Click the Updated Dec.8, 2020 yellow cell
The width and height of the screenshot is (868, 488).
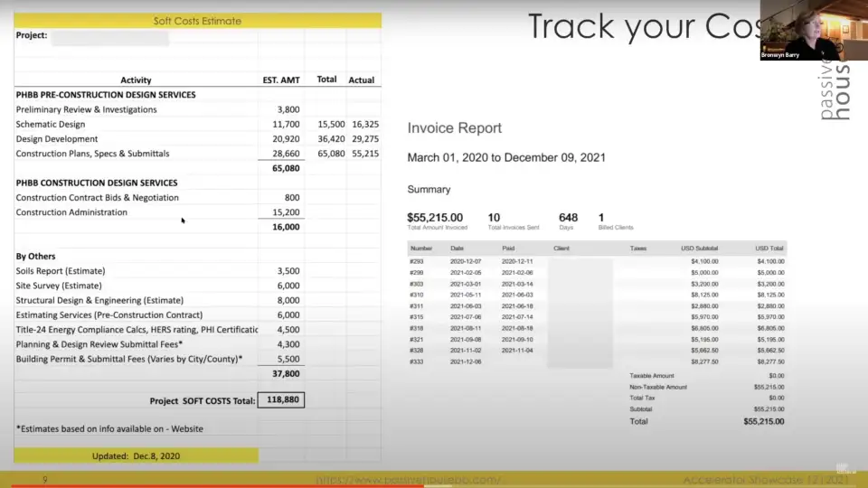(136, 456)
